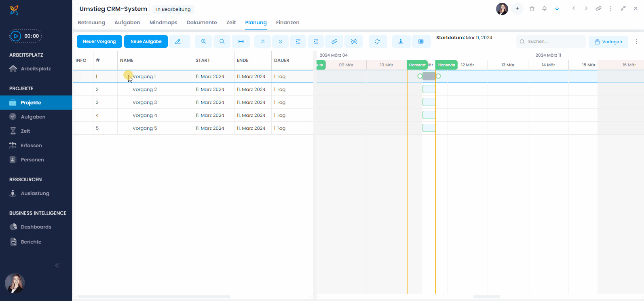This screenshot has height=301, width=644.
Task: Open Erfassen in sidebar
Action: (x=36, y=146)
